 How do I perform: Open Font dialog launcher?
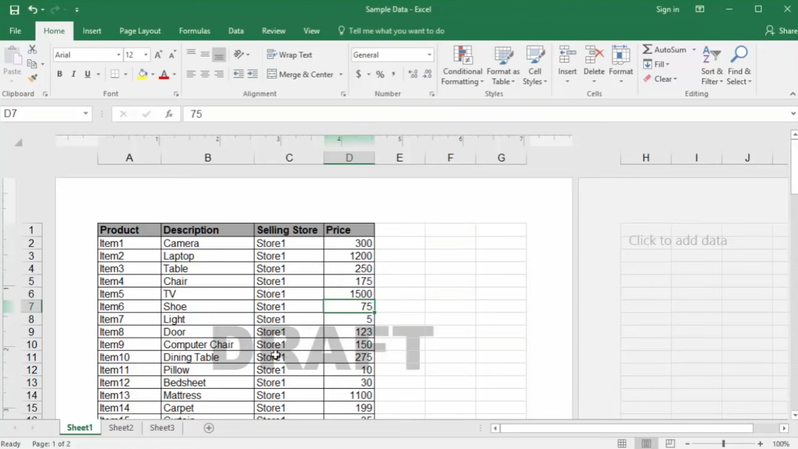pos(176,94)
